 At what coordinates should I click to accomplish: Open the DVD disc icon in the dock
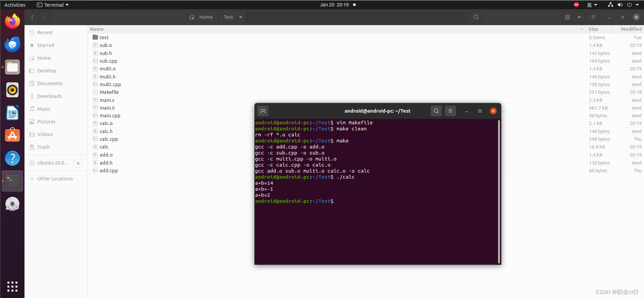(12, 204)
